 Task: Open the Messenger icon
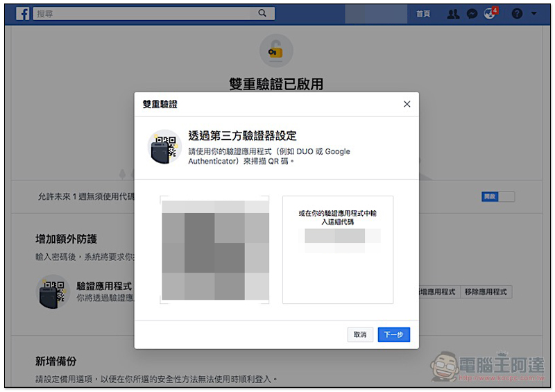coord(472,14)
